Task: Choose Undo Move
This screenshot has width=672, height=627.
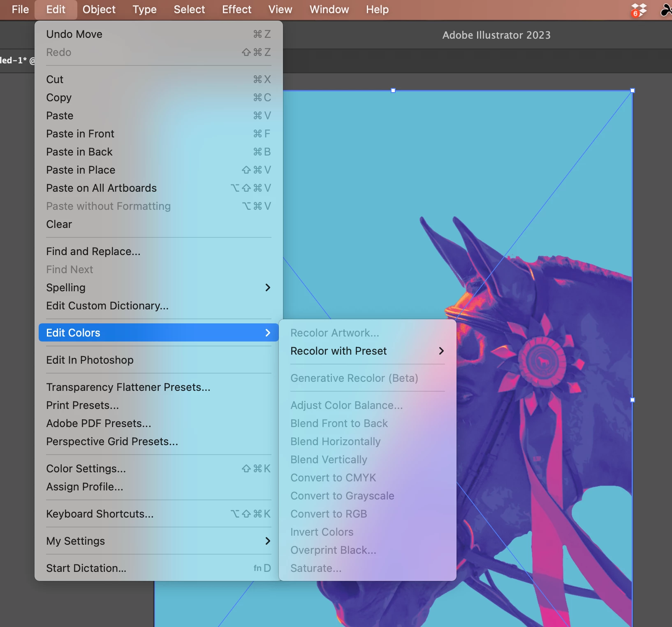Action: [158, 34]
